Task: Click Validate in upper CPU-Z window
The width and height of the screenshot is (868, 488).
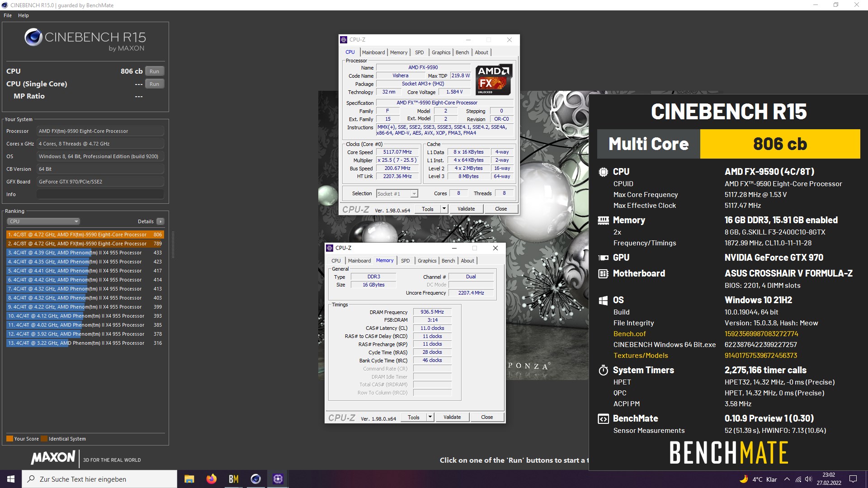Action: click(x=466, y=209)
